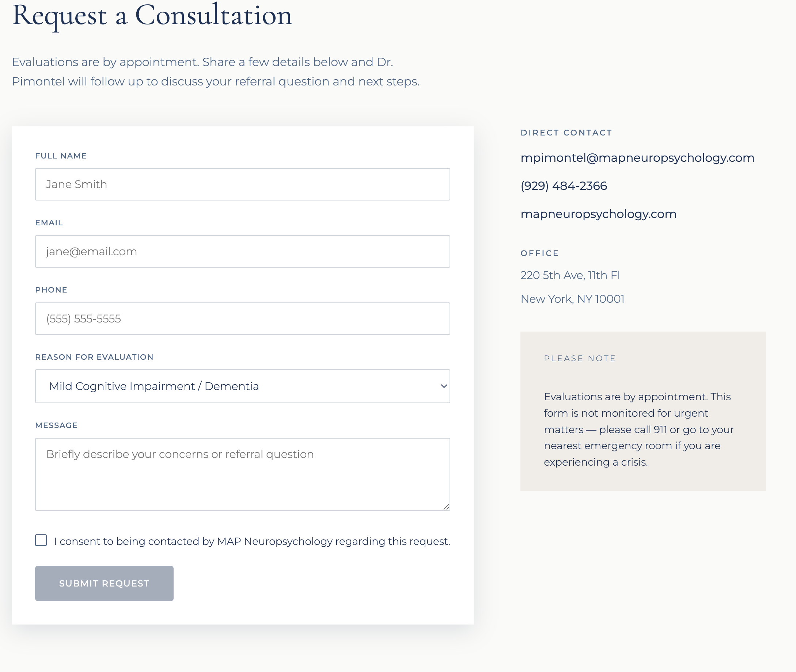
Task: Click the Phone field label
Action: pyautogui.click(x=51, y=290)
